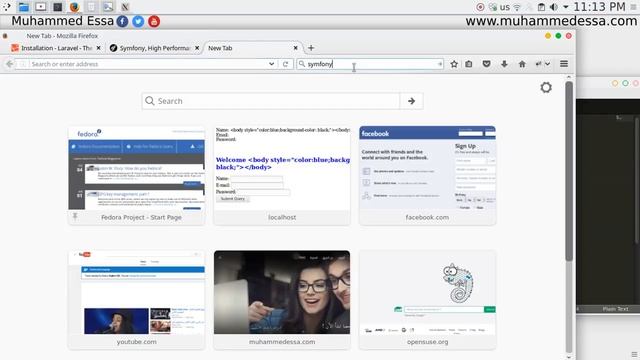This screenshot has height=360, width=640.
Task: Open the Firefox downloads panel
Action: point(504,64)
